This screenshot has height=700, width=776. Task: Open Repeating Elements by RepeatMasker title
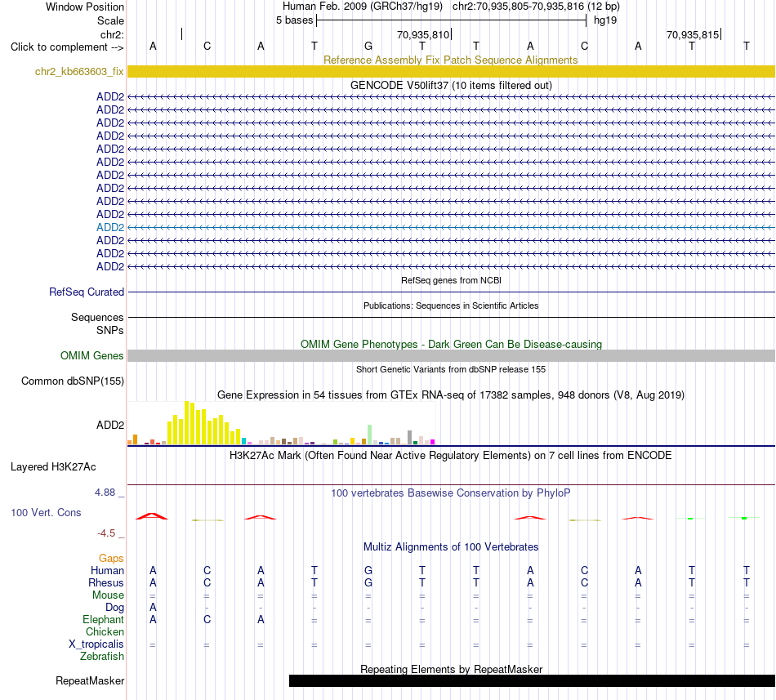click(451, 669)
